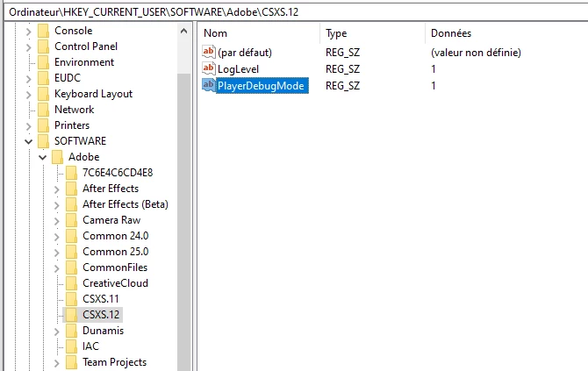
Task: Expand the Team Projects key
Action: point(57,363)
